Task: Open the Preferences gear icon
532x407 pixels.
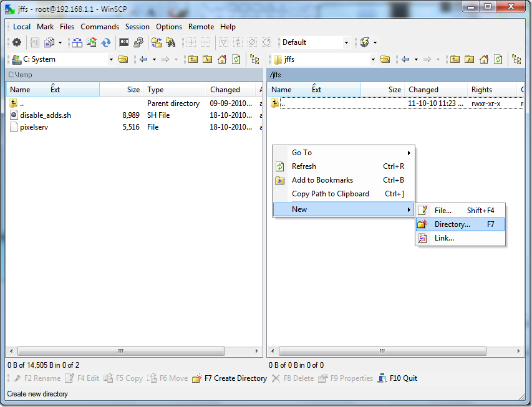Action: 17,42
